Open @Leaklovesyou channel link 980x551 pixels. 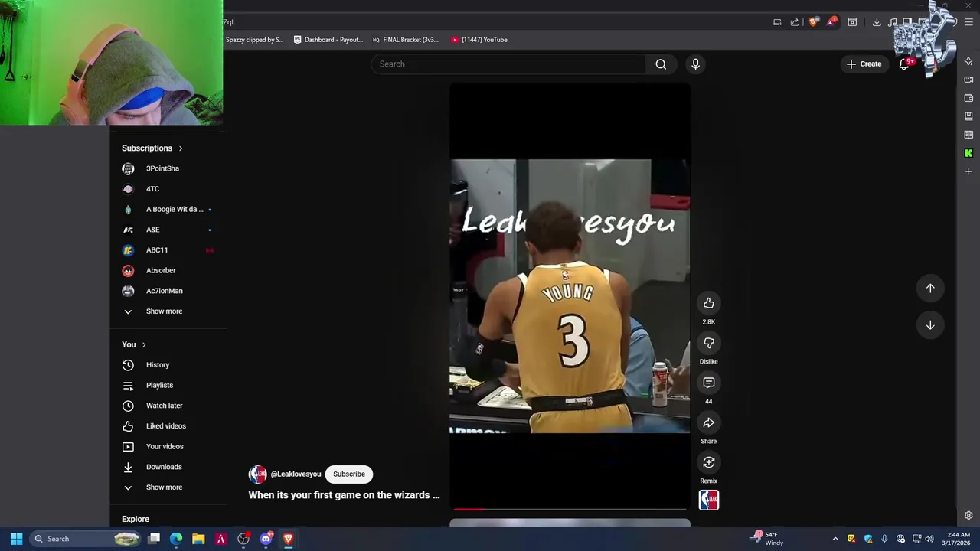296,474
